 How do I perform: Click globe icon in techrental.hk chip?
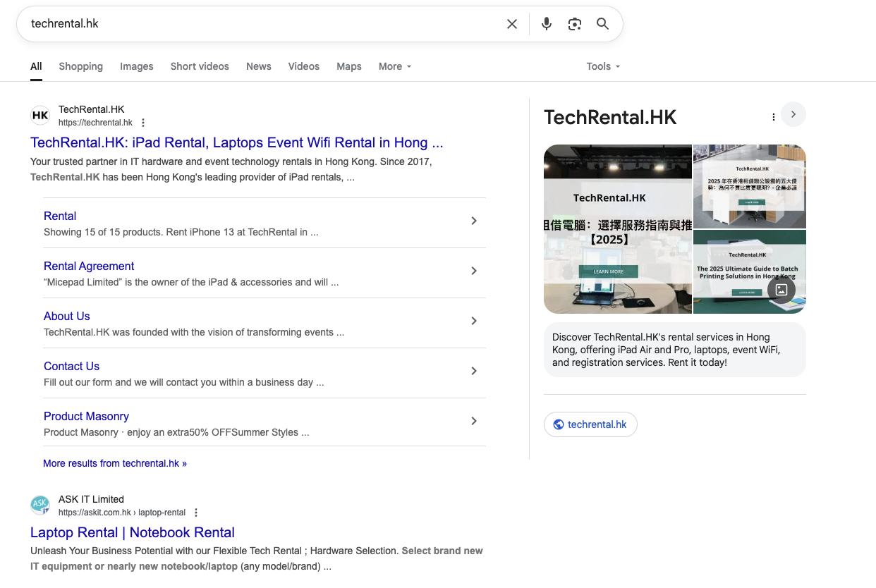(559, 424)
